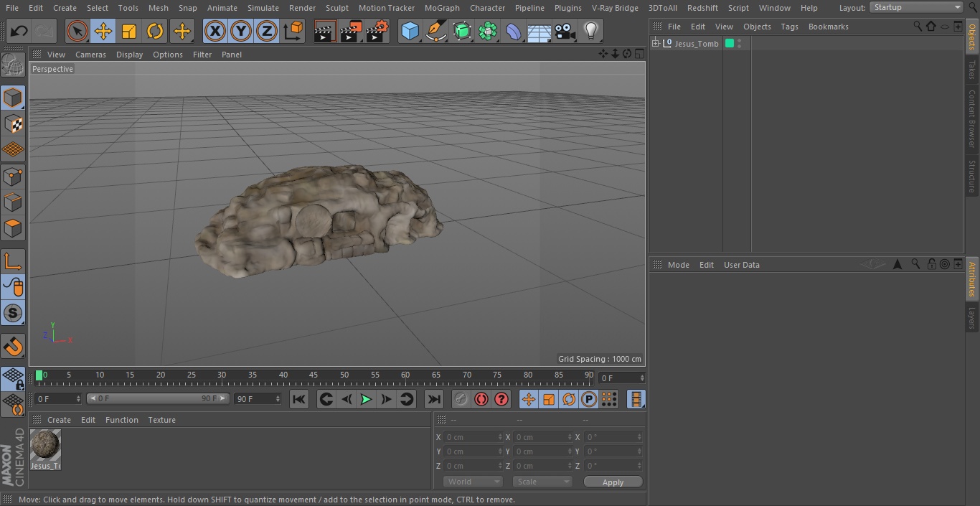Toggle Z axis lock

267,32
